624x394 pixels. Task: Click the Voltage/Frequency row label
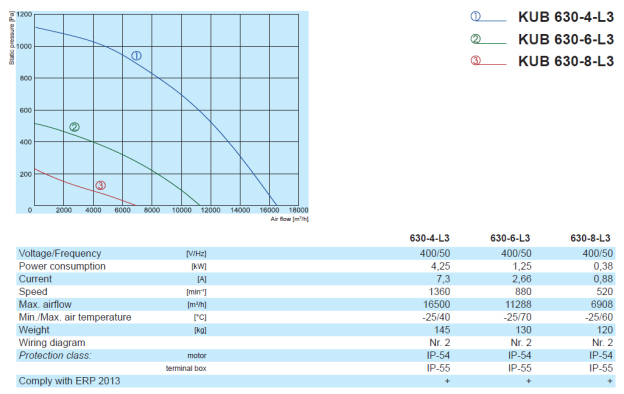pyautogui.click(x=60, y=254)
